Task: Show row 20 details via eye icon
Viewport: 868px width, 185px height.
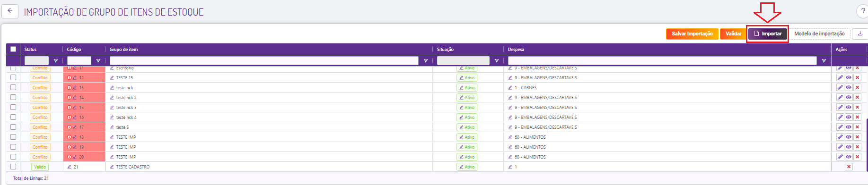Action: (849, 157)
